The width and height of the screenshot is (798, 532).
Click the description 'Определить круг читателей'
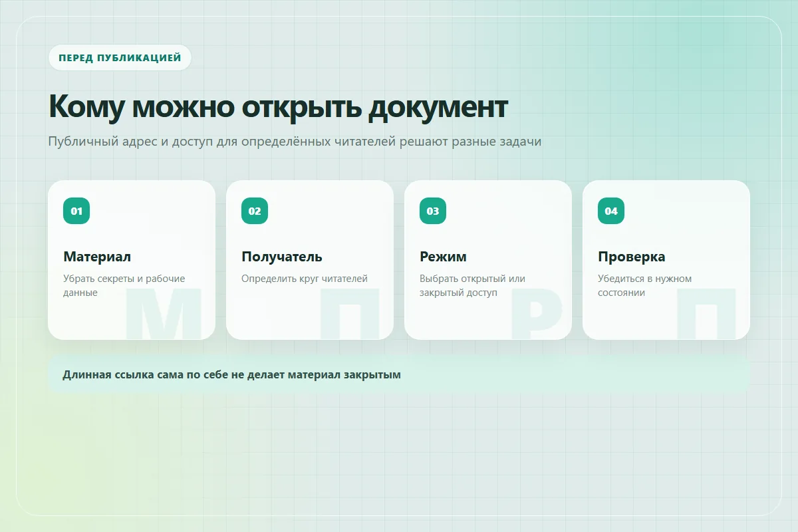[305, 279]
